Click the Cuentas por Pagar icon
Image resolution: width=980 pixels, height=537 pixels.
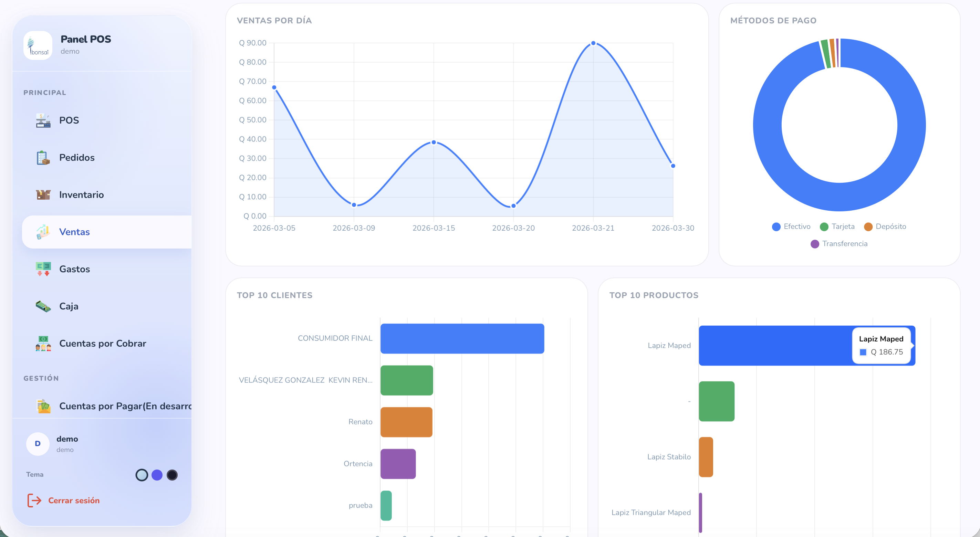click(x=43, y=406)
